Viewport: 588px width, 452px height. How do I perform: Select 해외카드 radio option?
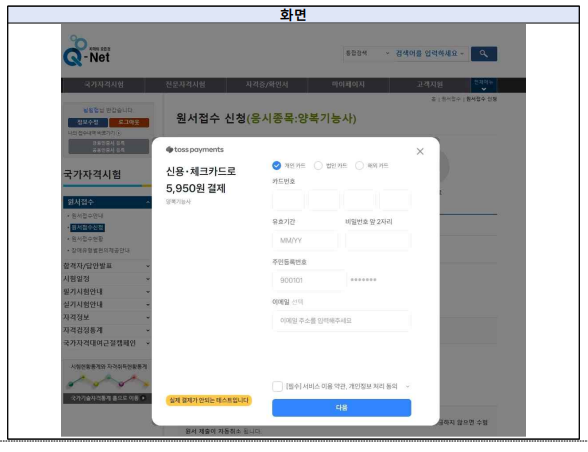coord(359,165)
